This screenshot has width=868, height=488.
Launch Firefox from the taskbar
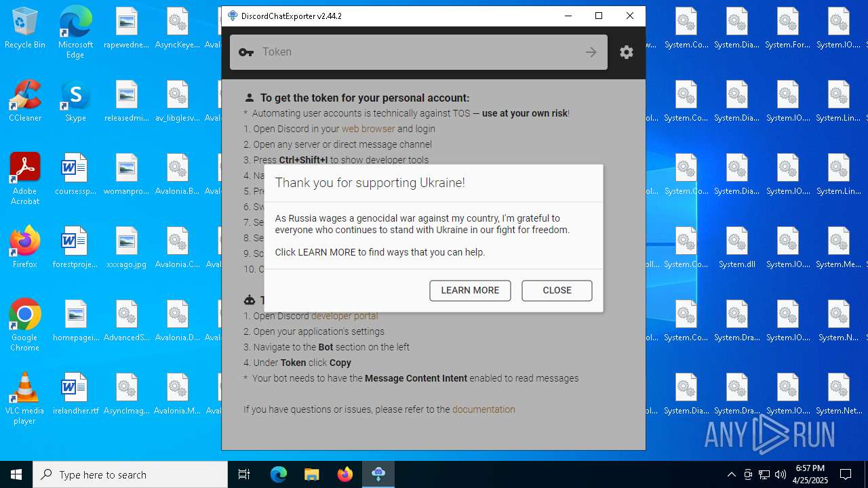click(x=345, y=474)
